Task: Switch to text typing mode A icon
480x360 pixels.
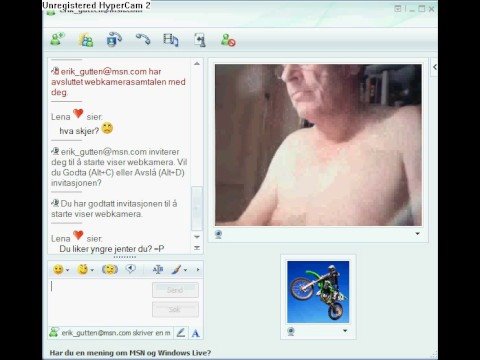Action: point(196,333)
